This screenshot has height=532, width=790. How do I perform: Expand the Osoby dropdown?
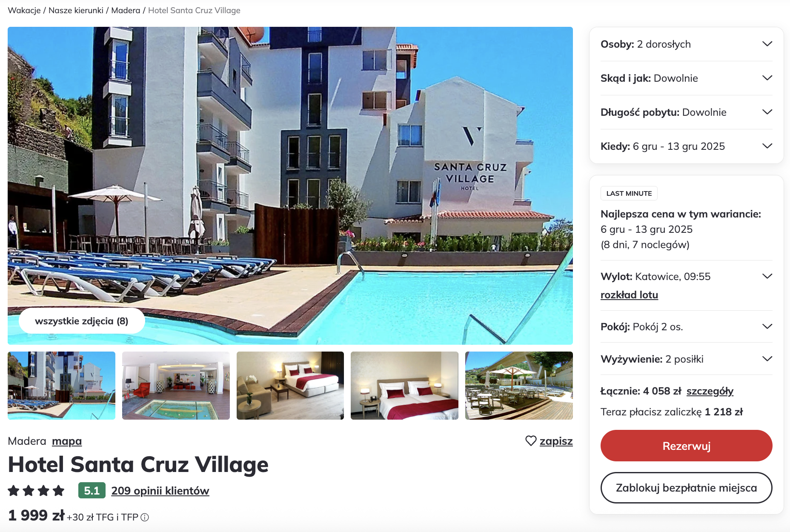point(686,44)
